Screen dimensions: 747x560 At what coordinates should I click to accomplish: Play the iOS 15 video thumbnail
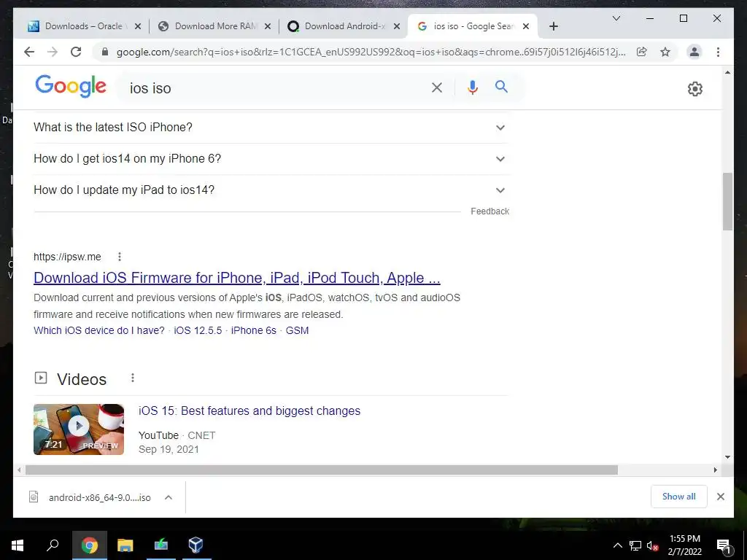[x=79, y=429]
